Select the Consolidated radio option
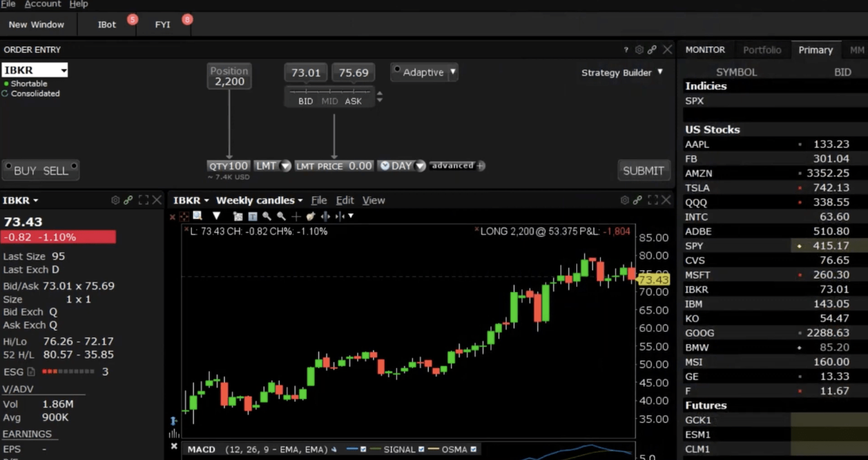Viewport: 868px width, 460px height. pos(5,93)
